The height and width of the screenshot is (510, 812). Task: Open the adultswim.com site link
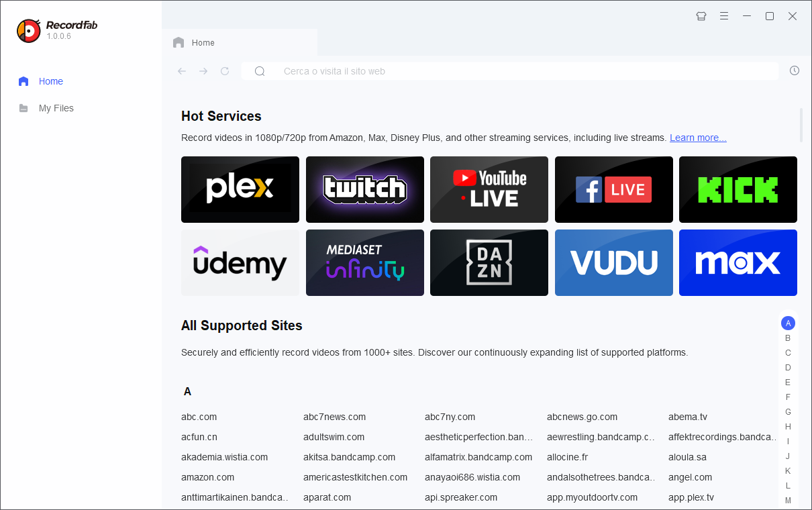(334, 437)
